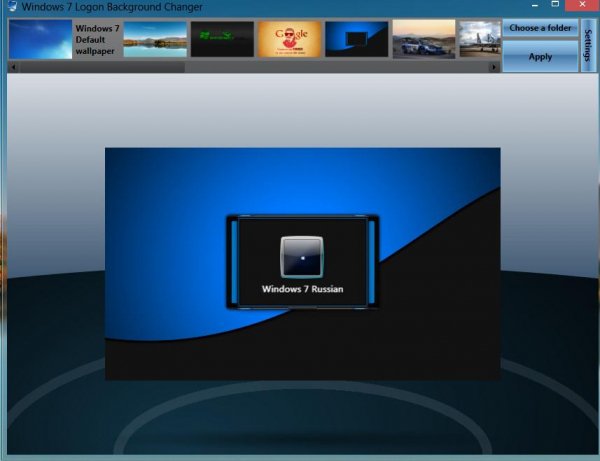
Task: Select the Google-themed orange wallpaper thumbnail
Action: point(290,39)
